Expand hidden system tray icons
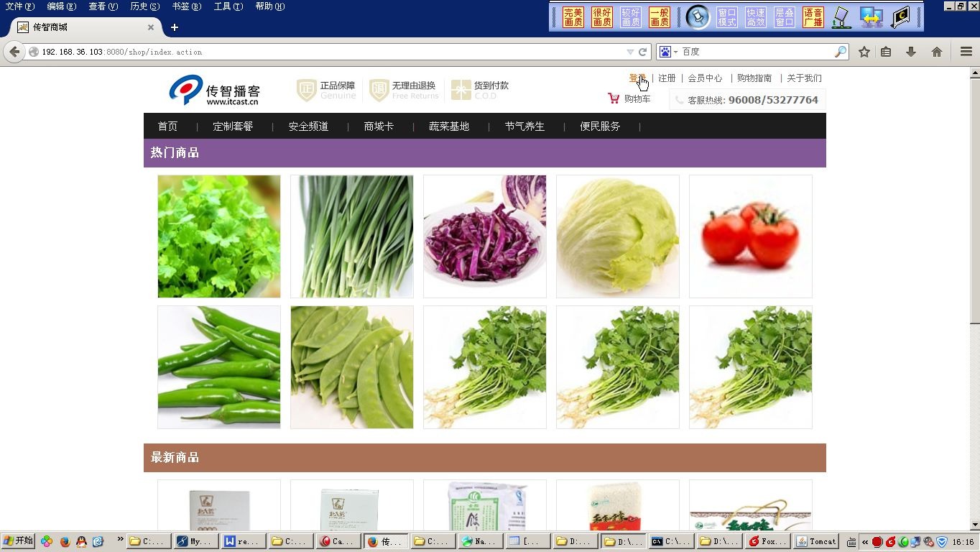This screenshot has width=980, height=552. [864, 542]
